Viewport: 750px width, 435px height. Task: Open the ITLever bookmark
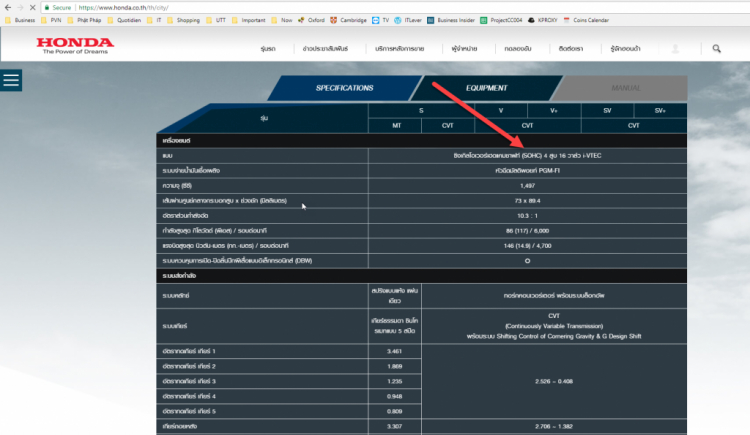[x=408, y=20]
